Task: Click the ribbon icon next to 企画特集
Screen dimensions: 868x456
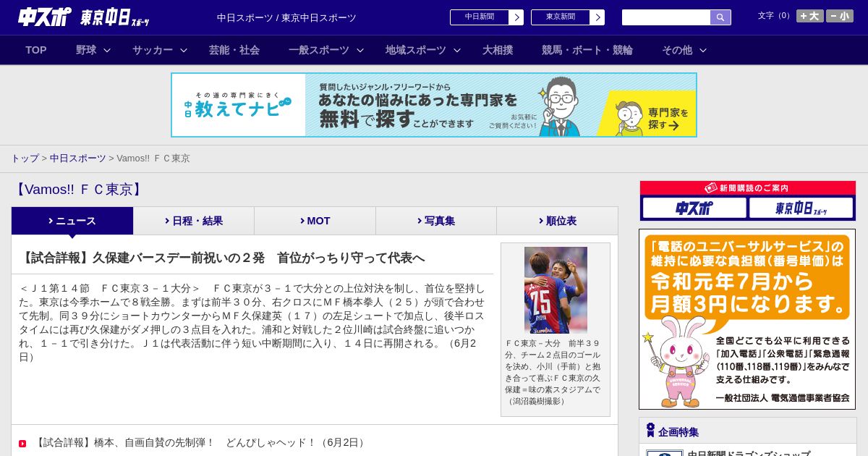Action: pos(650,431)
